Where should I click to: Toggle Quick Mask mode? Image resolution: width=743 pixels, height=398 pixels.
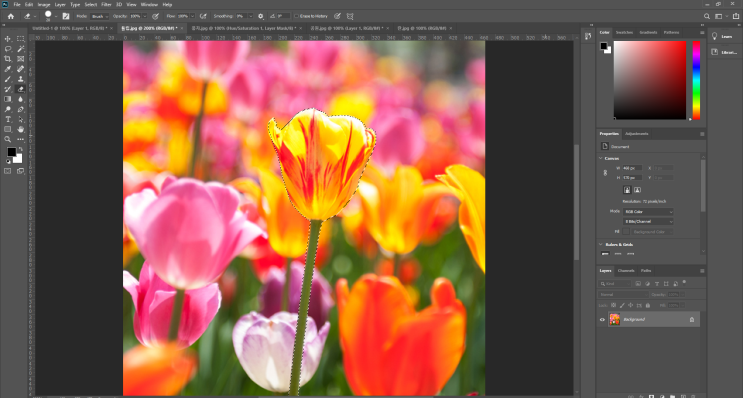point(8,171)
